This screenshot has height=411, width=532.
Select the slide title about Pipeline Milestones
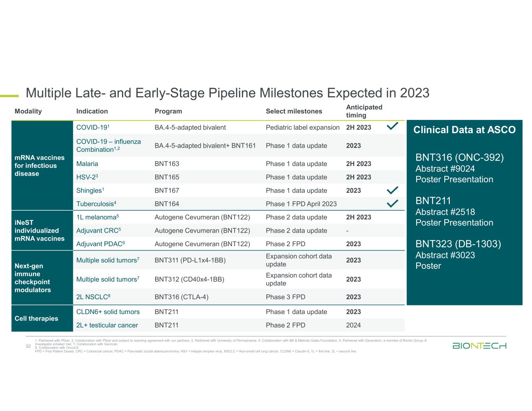(228, 93)
